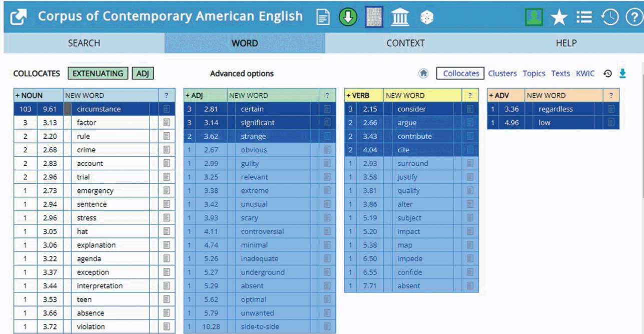
Task: Open the page icon in certain row
Action: click(x=327, y=109)
